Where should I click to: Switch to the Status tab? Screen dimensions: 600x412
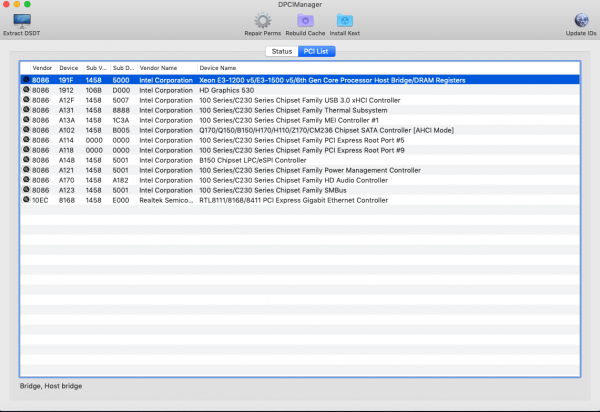pyautogui.click(x=282, y=50)
